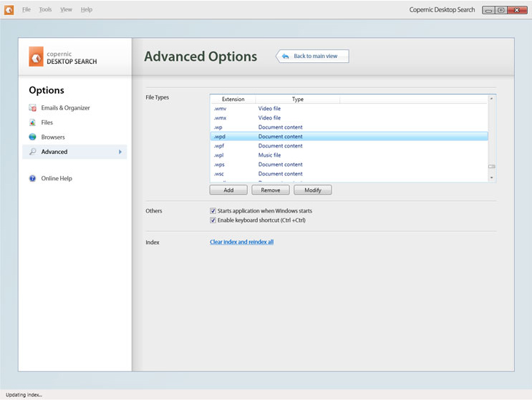Click the file types scroll down arrow
This screenshot has height=400, width=532.
(x=492, y=177)
